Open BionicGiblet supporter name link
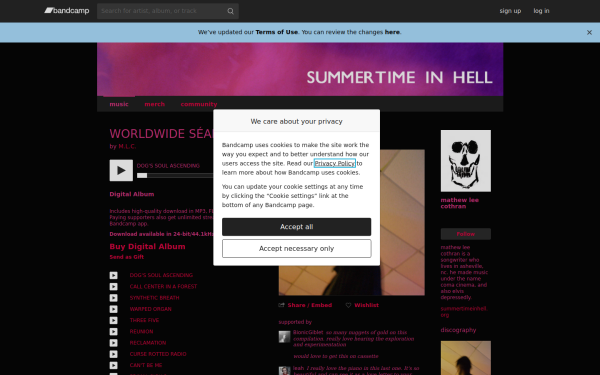 pyautogui.click(x=308, y=333)
